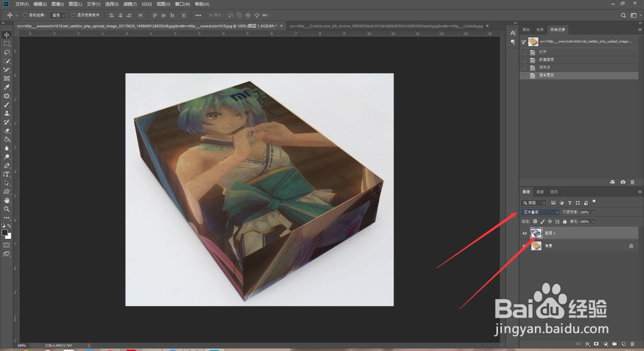Delete layer with Layers panel trash icon

(632, 344)
